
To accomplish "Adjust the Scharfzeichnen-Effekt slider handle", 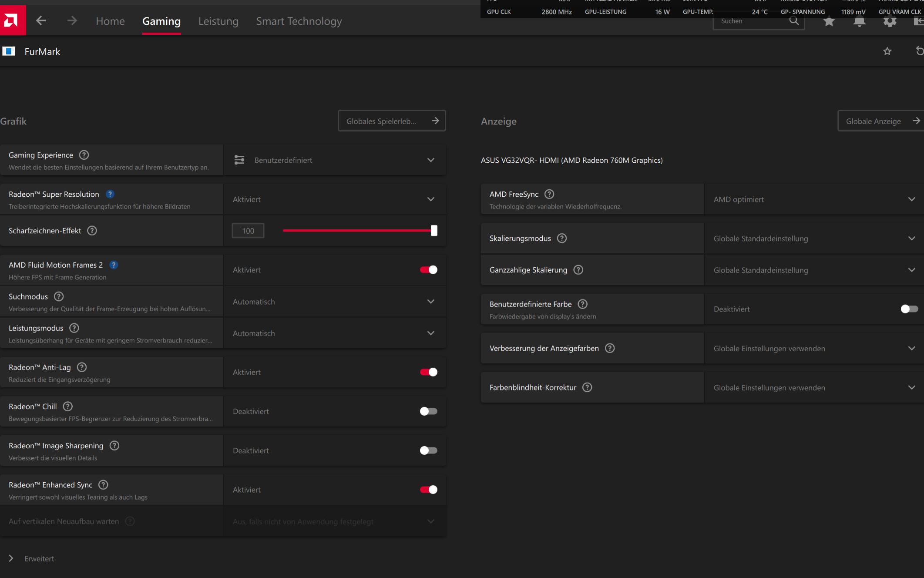I will tap(434, 231).
